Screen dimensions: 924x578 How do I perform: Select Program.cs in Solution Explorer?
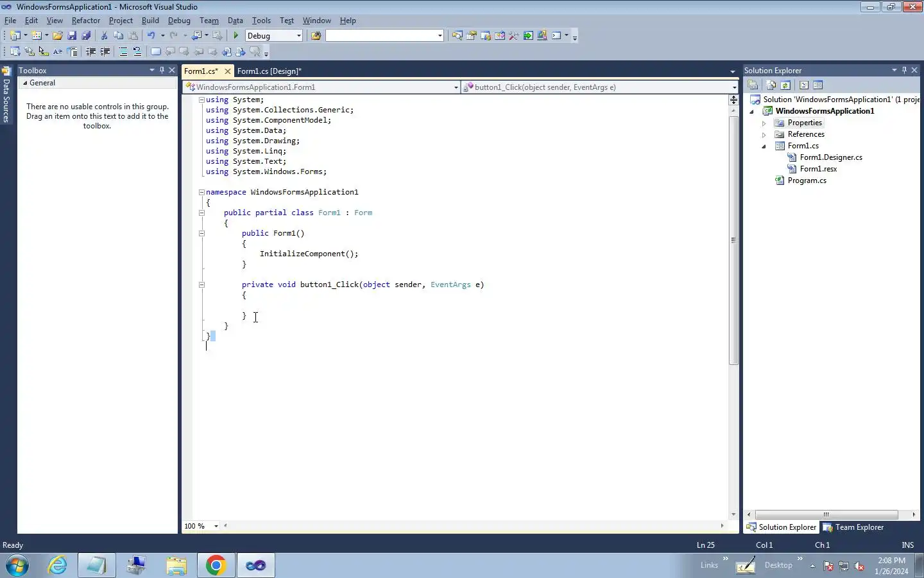[807, 180]
